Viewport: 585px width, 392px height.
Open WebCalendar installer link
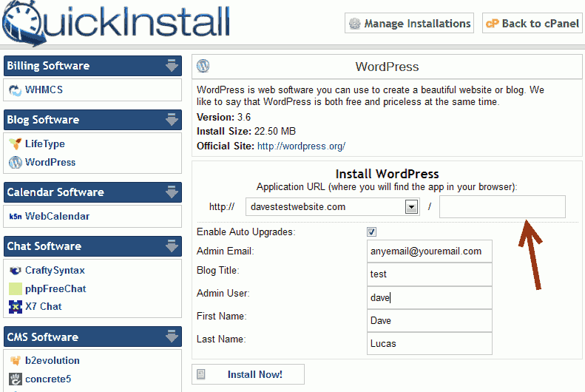57,216
